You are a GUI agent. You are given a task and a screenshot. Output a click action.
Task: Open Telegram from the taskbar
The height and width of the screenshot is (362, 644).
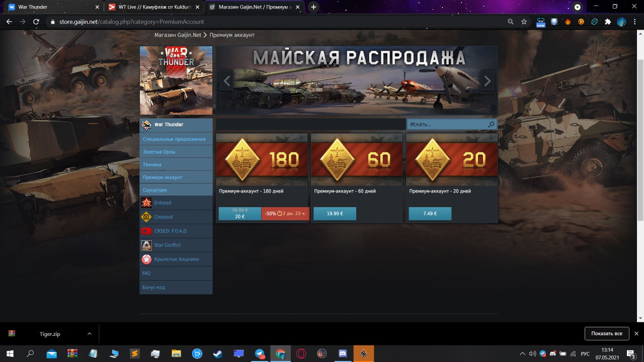[x=260, y=353]
